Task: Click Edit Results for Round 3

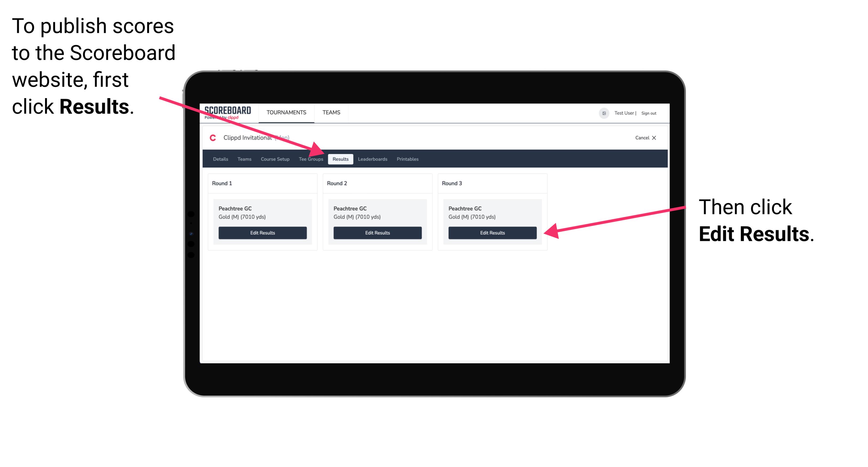Action: (492, 233)
